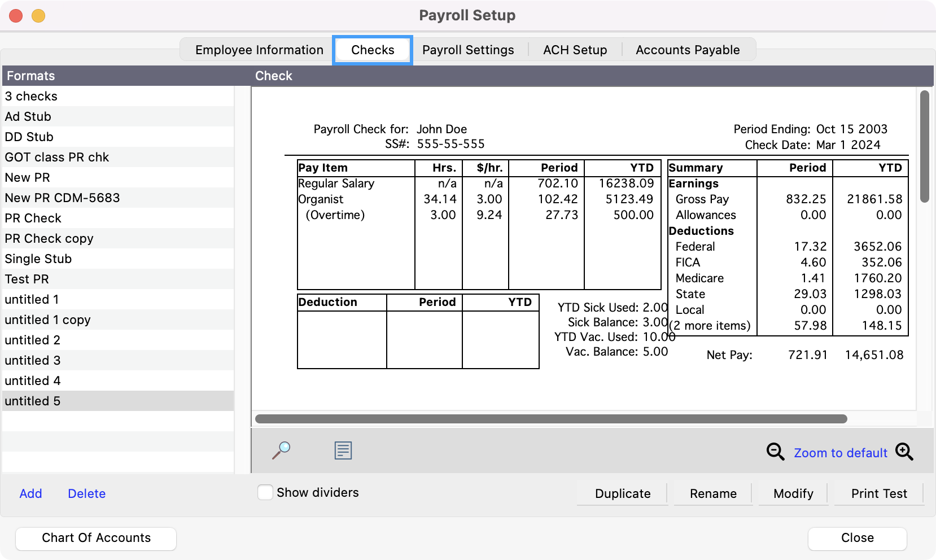Screen dimensions: 936x560
Task: Open the Accounts Payable tab
Action: [687, 50]
